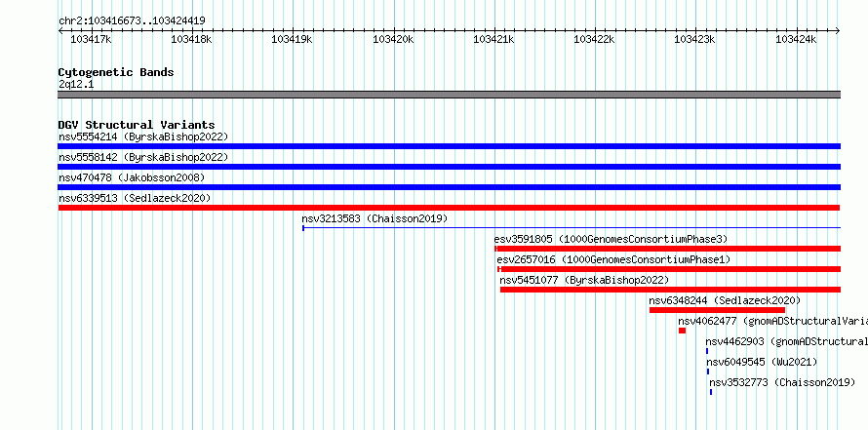Open nsv470478 (Jakobsson2008) variant label

click(x=132, y=177)
